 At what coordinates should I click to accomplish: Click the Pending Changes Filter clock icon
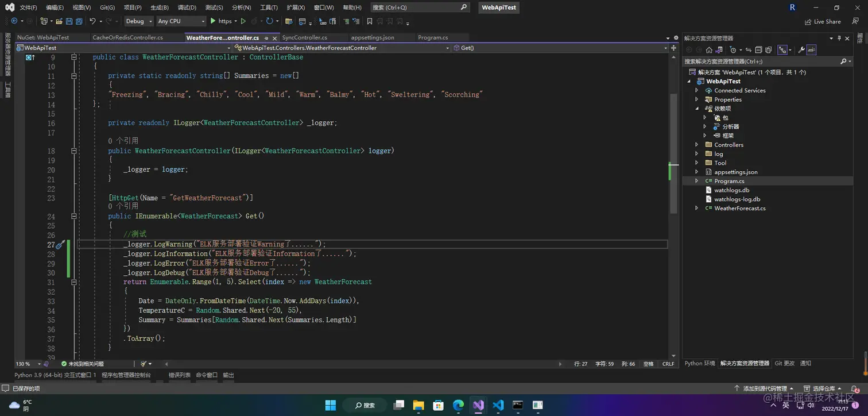click(733, 50)
